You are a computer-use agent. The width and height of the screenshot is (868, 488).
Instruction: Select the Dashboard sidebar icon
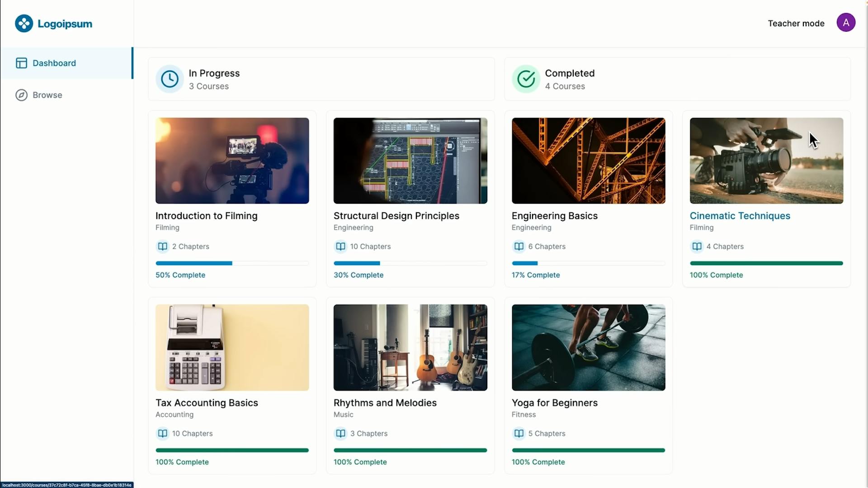tap(22, 63)
